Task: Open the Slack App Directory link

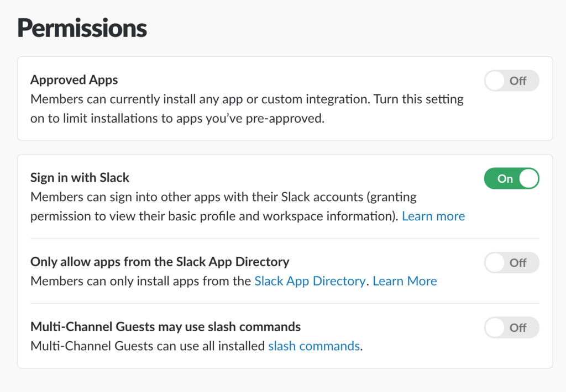Action: click(310, 281)
